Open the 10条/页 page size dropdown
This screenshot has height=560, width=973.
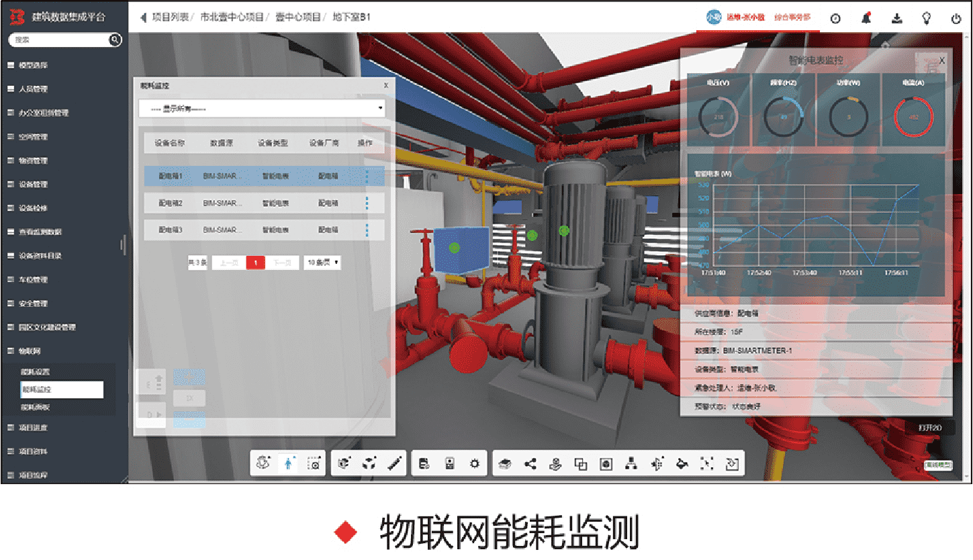322,263
